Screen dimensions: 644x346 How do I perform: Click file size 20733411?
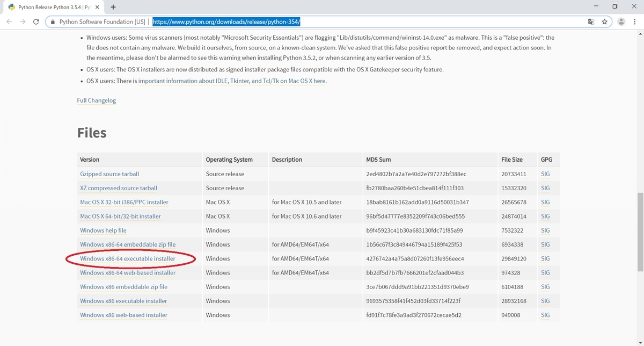pyautogui.click(x=514, y=174)
